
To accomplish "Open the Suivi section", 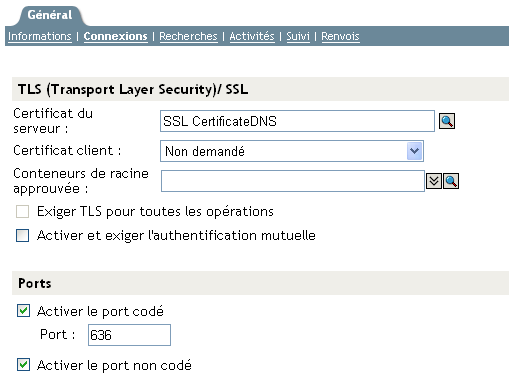I will click(x=298, y=36).
